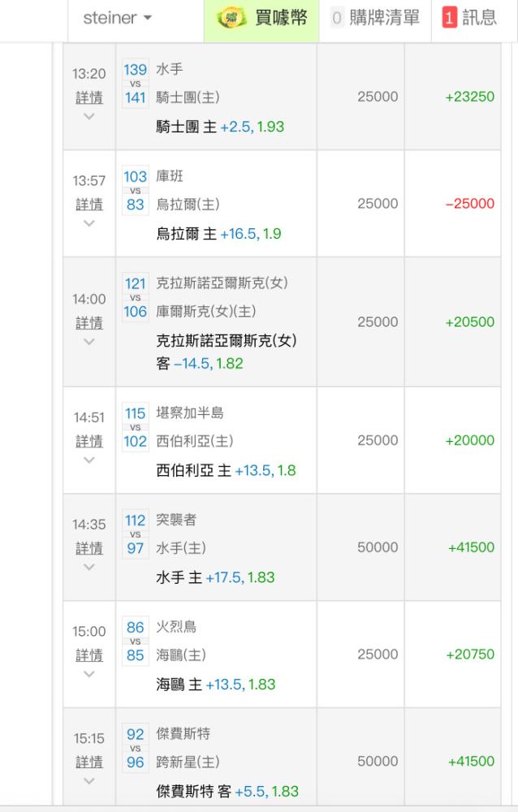Expand chevron under 13:20 match

point(89,116)
